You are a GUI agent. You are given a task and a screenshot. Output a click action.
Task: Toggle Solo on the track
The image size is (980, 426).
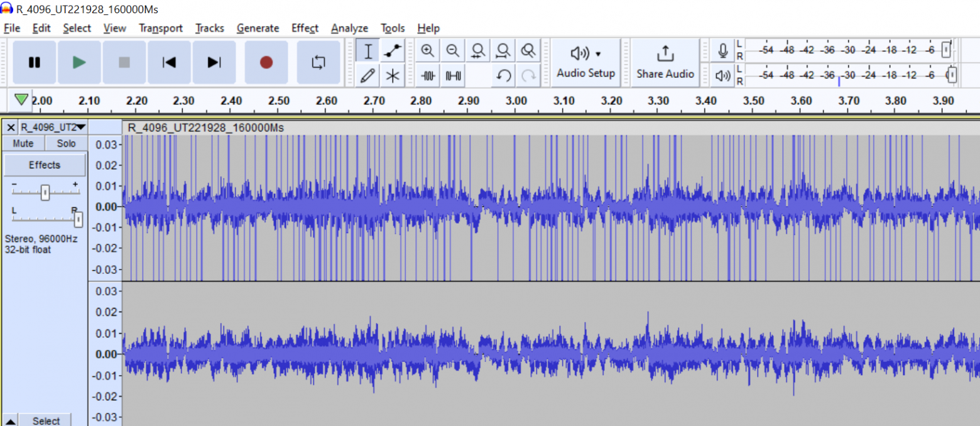tap(66, 143)
